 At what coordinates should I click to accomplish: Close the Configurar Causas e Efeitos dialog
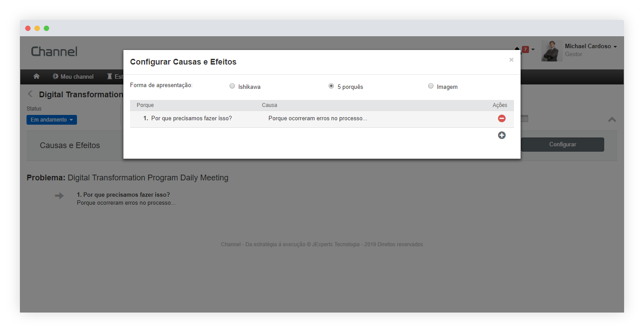point(511,60)
